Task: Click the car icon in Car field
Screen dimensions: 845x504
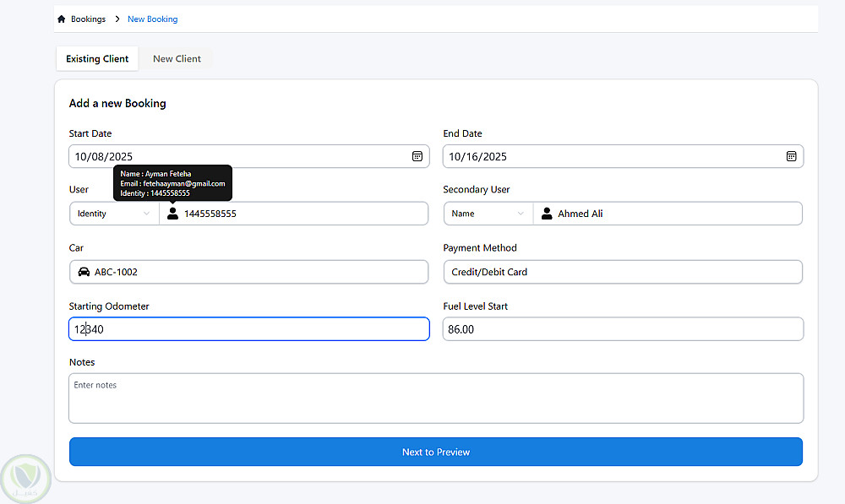Action: pos(84,272)
